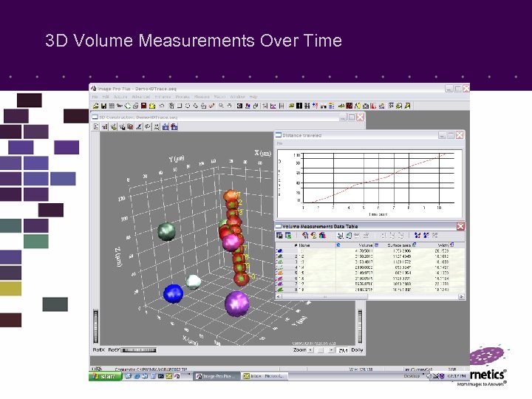
Task: Click the right vertical slider of 3D view
Action: (x=360, y=327)
